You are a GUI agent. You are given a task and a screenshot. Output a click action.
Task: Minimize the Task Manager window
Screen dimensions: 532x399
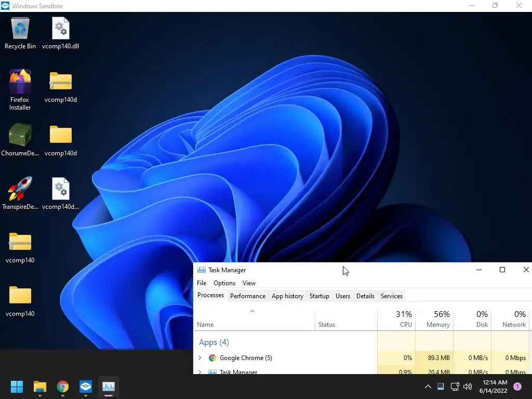click(x=479, y=270)
